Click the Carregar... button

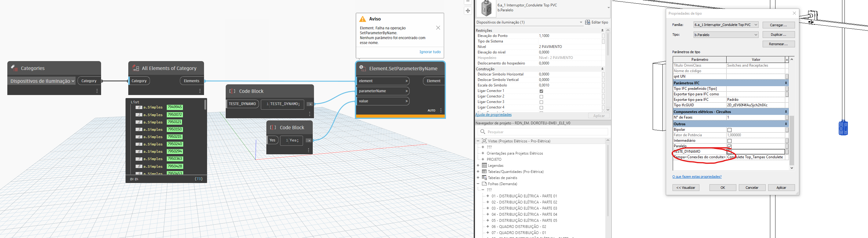(779, 25)
